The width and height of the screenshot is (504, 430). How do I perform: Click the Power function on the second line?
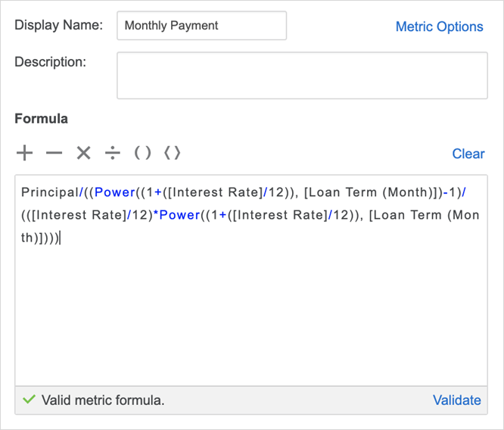(x=179, y=215)
